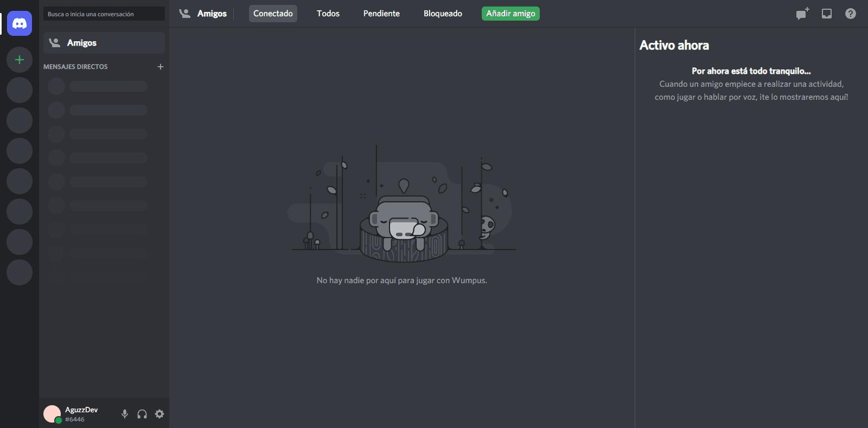Screen dimensions: 868x428
Task: Toggle headphones deafen
Action: (x=142, y=414)
